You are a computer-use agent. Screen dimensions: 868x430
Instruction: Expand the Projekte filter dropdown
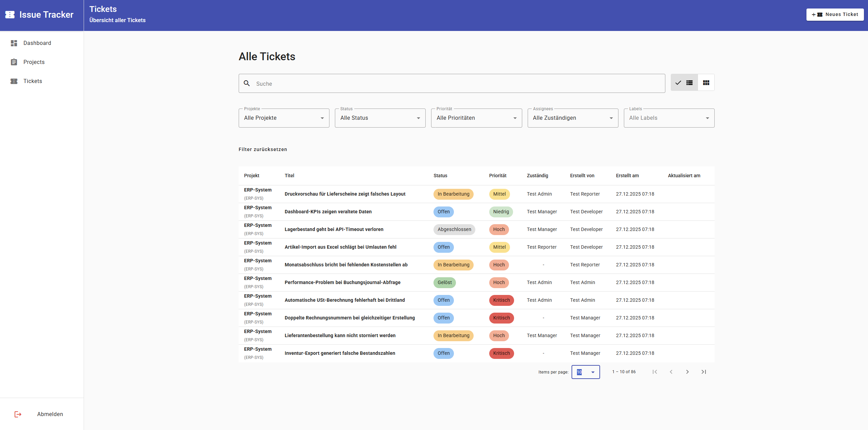point(284,118)
